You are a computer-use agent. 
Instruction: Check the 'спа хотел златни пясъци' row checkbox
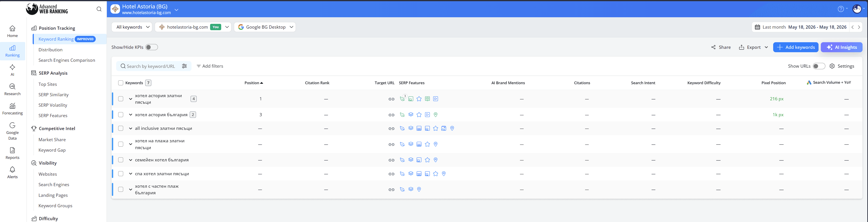pos(121,174)
